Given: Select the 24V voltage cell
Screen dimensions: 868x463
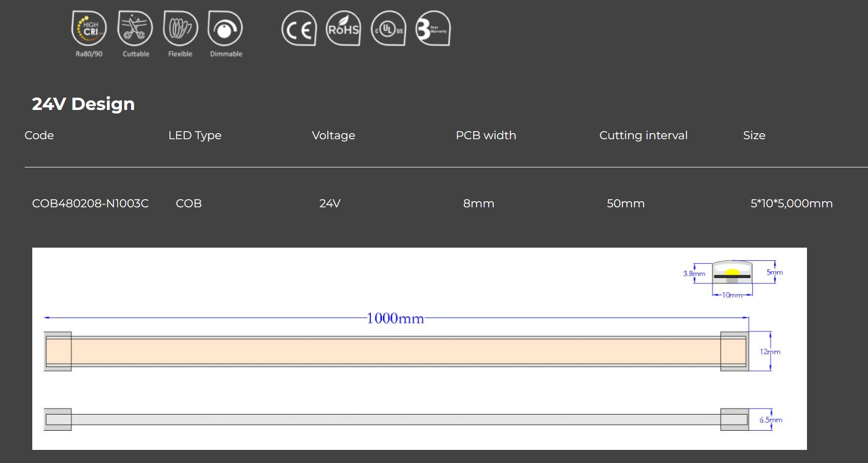Looking at the screenshot, I should (330, 203).
